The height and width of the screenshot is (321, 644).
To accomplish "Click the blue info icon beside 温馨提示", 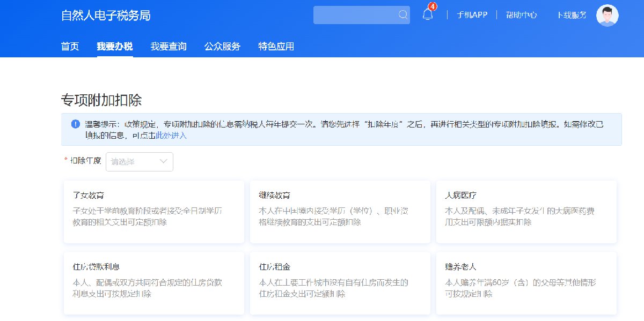I will (x=75, y=124).
